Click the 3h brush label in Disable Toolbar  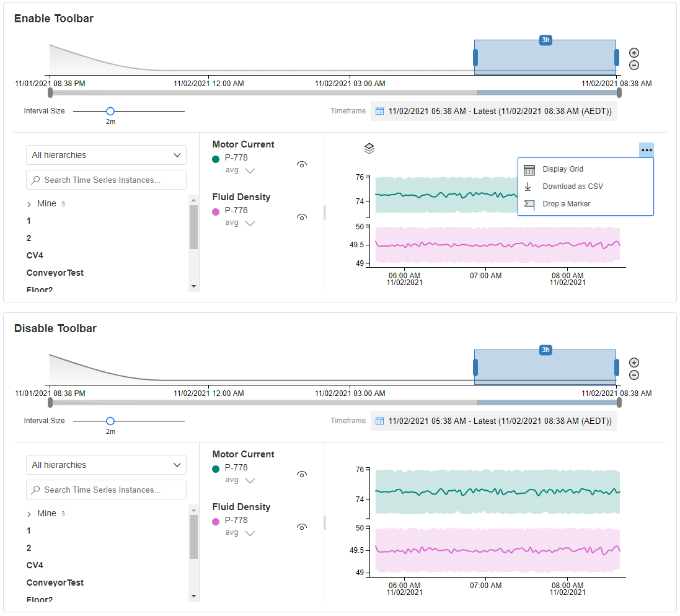545,350
